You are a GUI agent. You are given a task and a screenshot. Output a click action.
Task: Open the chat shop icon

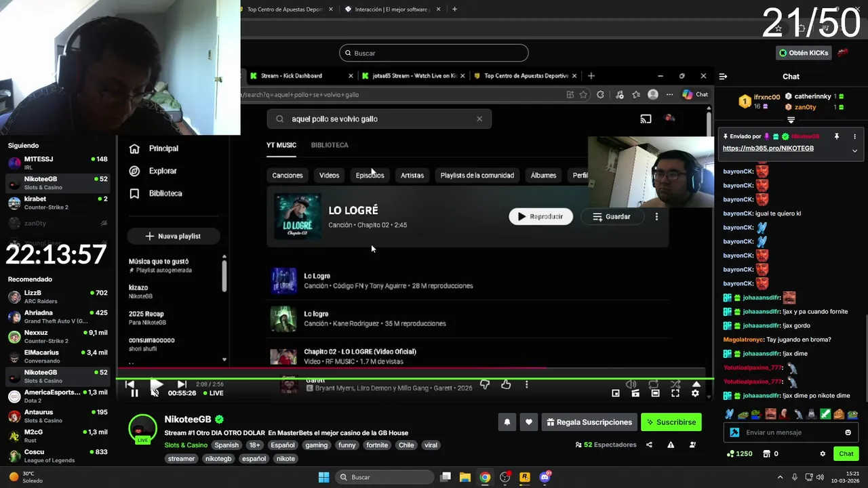click(767, 453)
